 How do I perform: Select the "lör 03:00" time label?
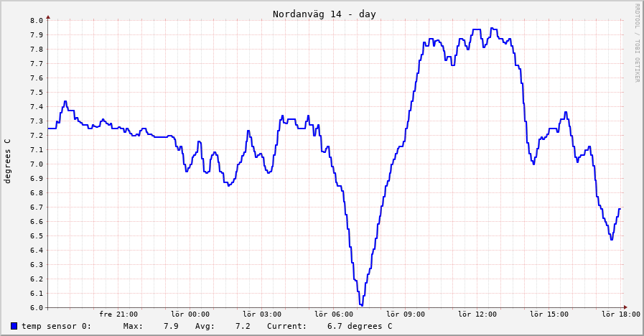[x=262, y=314]
